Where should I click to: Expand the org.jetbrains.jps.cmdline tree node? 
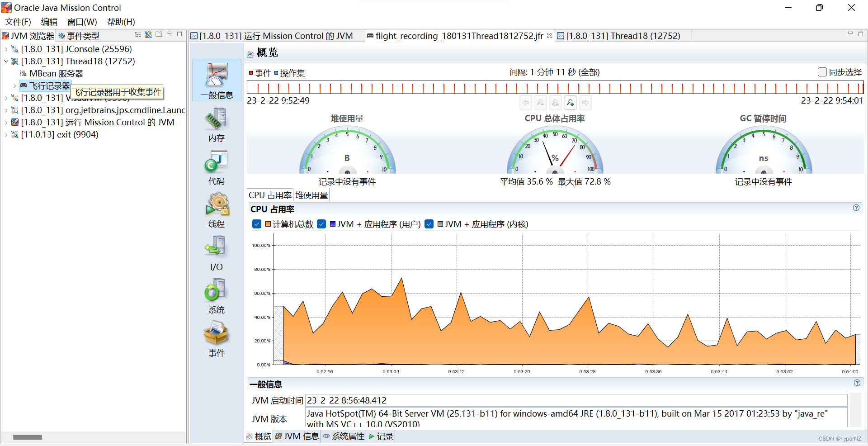click(x=6, y=110)
